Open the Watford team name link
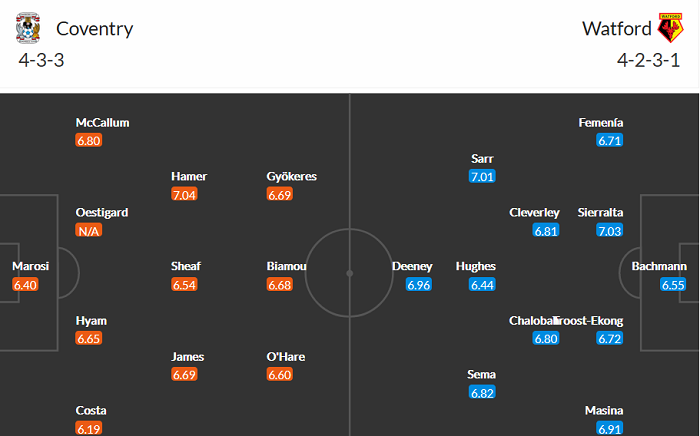The image size is (700, 436). [x=614, y=28]
